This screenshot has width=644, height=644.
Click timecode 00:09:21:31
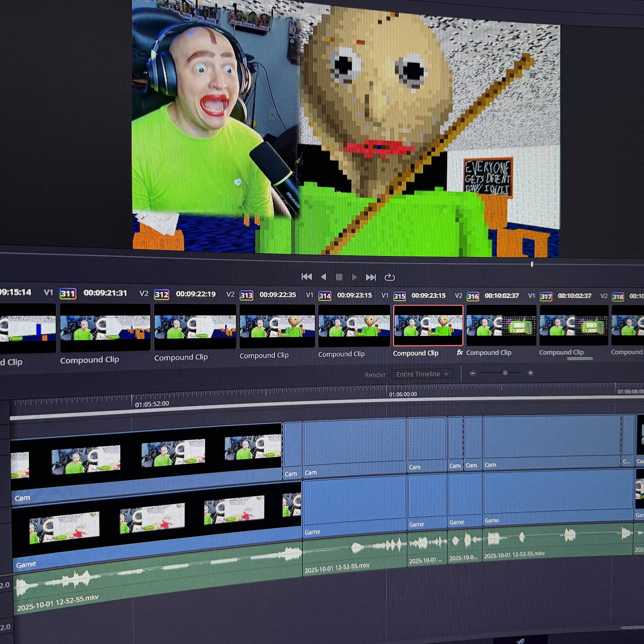[x=105, y=293]
